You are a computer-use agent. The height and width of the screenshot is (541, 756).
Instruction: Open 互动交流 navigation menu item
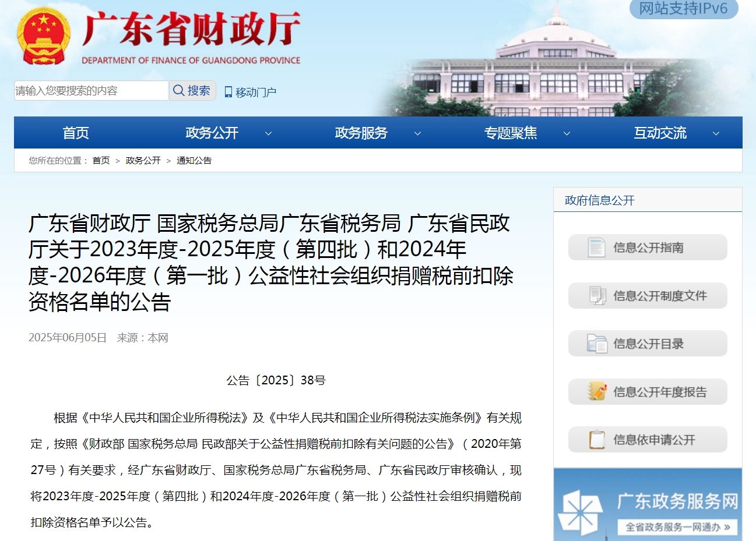click(660, 133)
